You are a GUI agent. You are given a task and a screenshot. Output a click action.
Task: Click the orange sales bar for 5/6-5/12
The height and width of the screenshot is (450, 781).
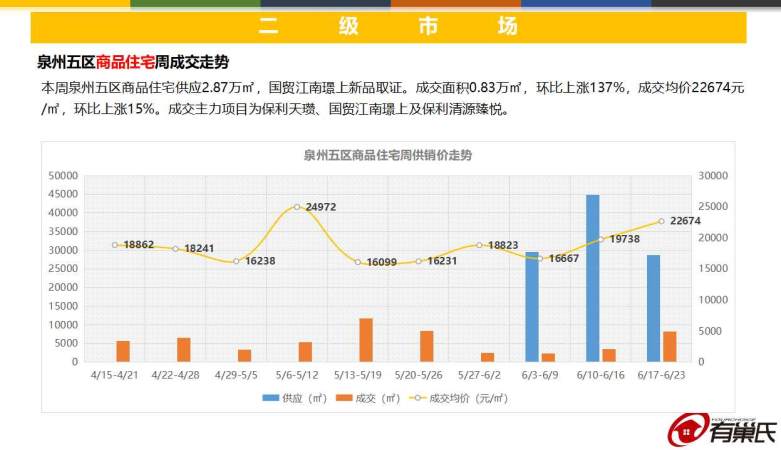[x=305, y=352]
